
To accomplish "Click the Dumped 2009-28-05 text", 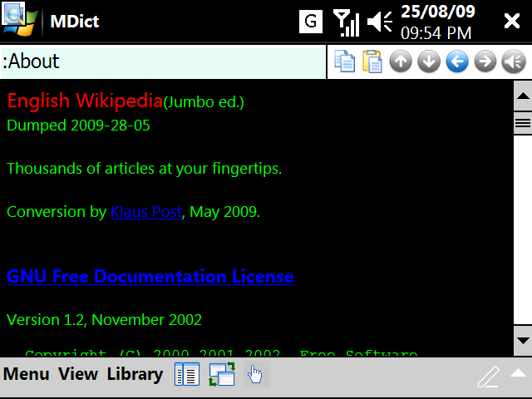I will pos(78,126).
